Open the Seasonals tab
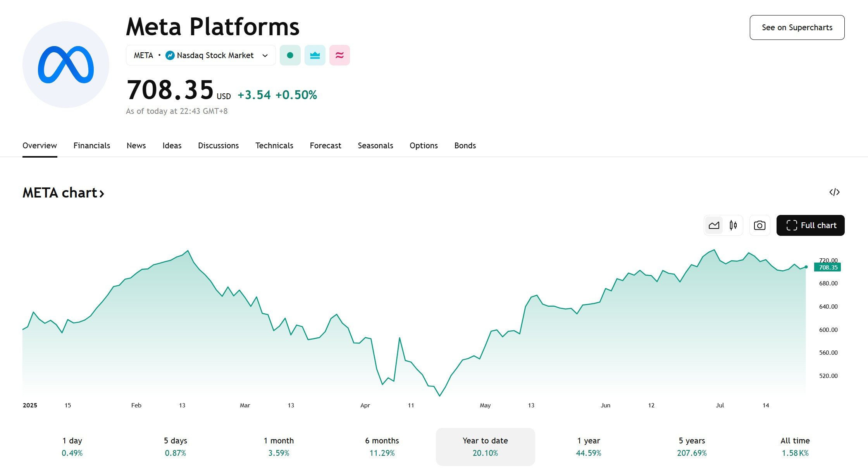Image resolution: width=868 pixels, height=474 pixels. click(375, 146)
